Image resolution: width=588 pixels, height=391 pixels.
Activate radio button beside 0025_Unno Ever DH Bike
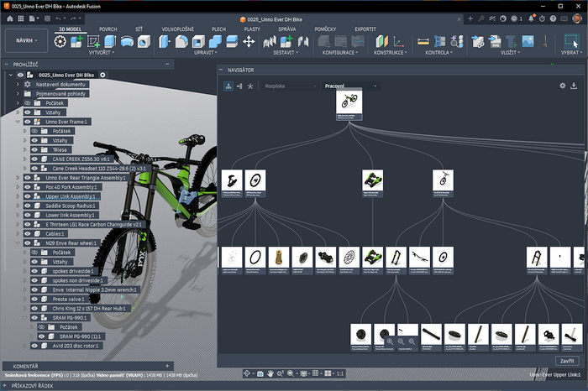pyautogui.click(x=102, y=75)
